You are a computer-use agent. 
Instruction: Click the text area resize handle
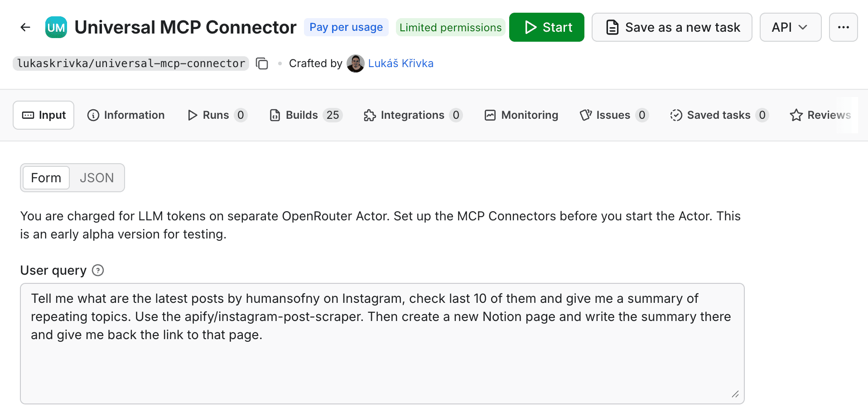(735, 394)
